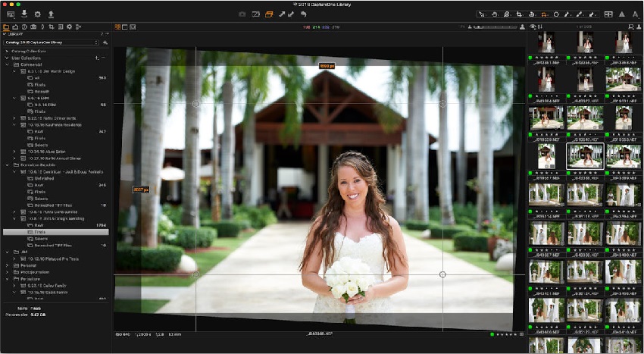
Task: Click the annotations letter A icon
Action: 635,14
